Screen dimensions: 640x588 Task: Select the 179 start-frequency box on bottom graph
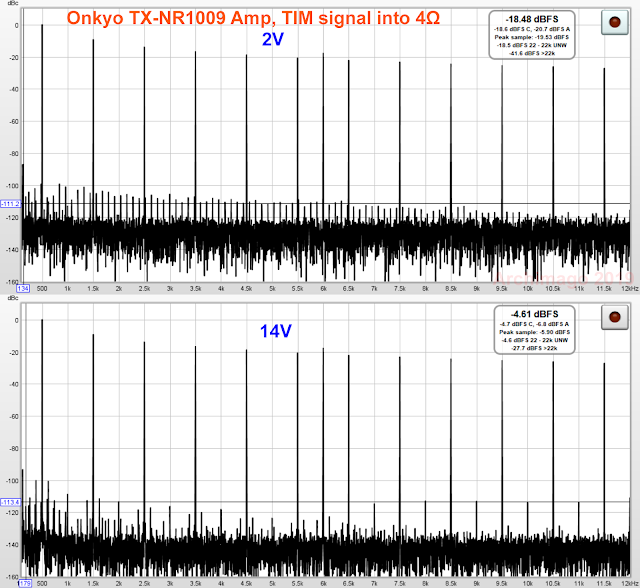pyautogui.click(x=24, y=584)
